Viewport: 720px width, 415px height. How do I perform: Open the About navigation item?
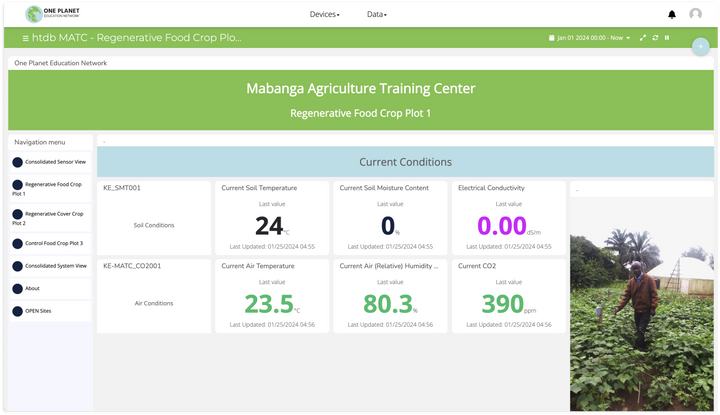coord(51,289)
